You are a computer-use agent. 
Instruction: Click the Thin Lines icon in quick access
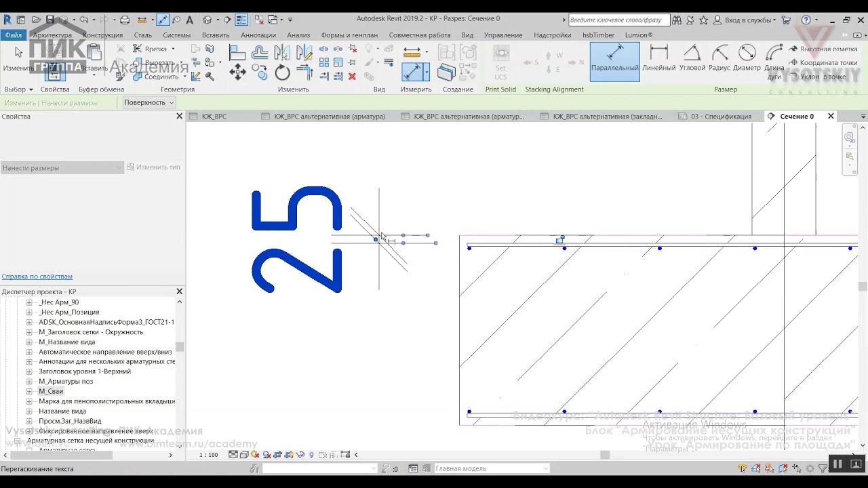pos(241,20)
